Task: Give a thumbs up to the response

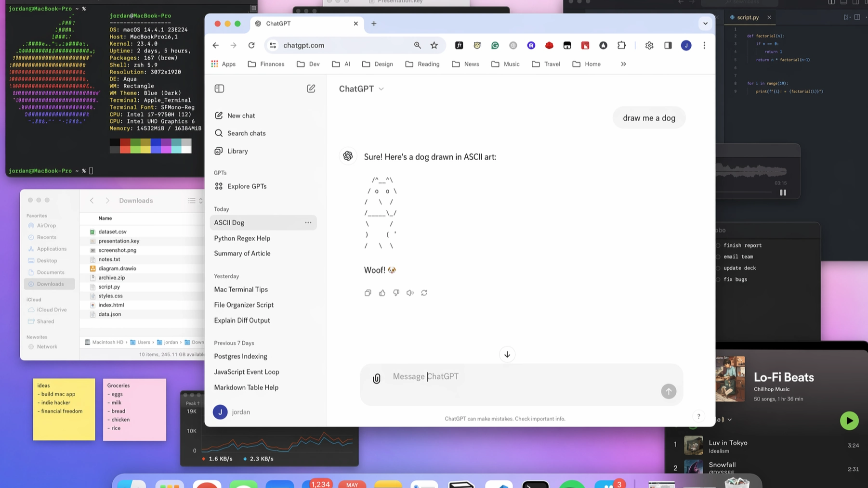Action: click(382, 293)
